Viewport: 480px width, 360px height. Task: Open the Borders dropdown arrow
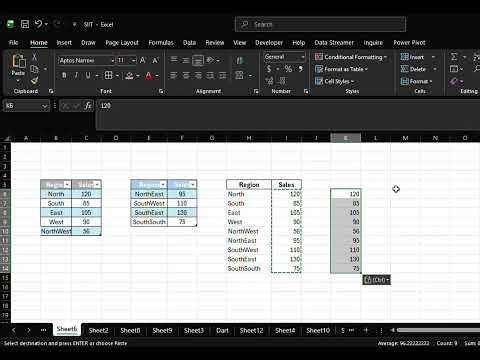tap(117, 76)
